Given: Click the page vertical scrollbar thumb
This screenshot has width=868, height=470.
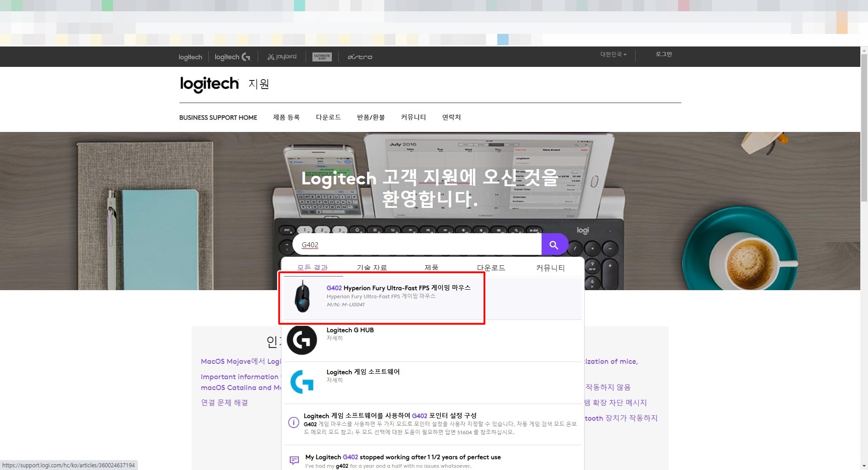Looking at the screenshot, I should click(864, 128).
